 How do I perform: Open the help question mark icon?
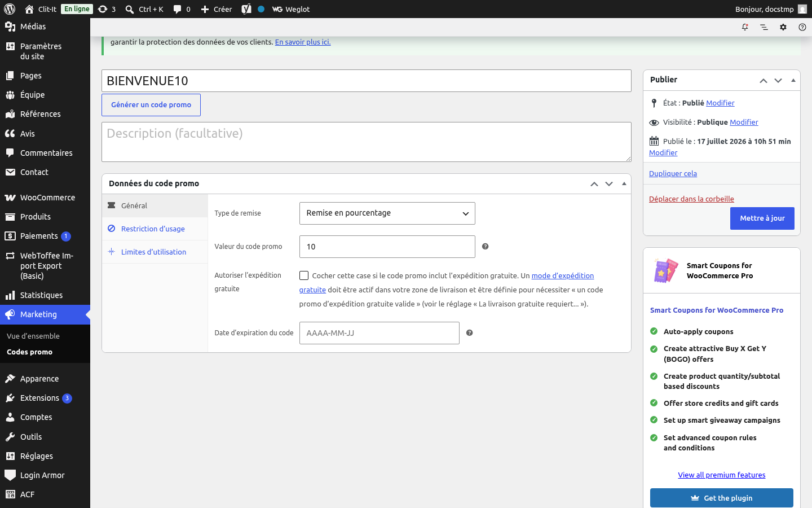(802, 27)
